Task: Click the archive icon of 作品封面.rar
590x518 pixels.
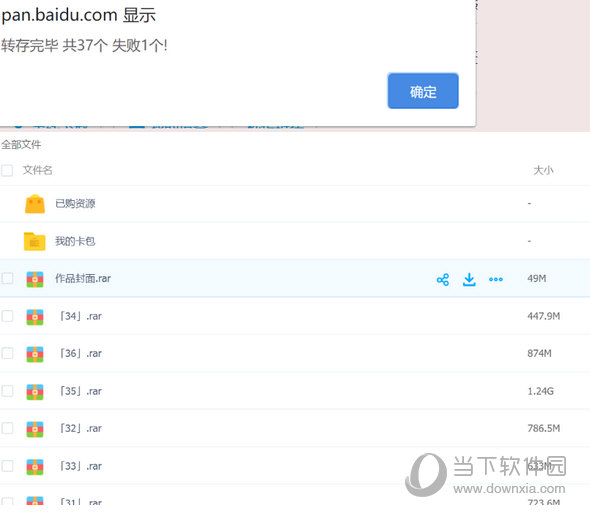Action: pos(35,279)
